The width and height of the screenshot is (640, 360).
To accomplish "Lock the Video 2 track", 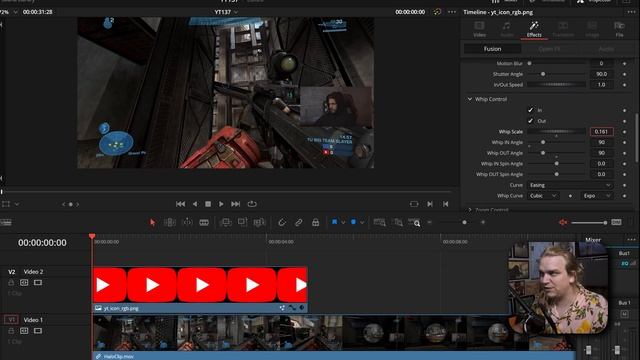I will click(11, 282).
